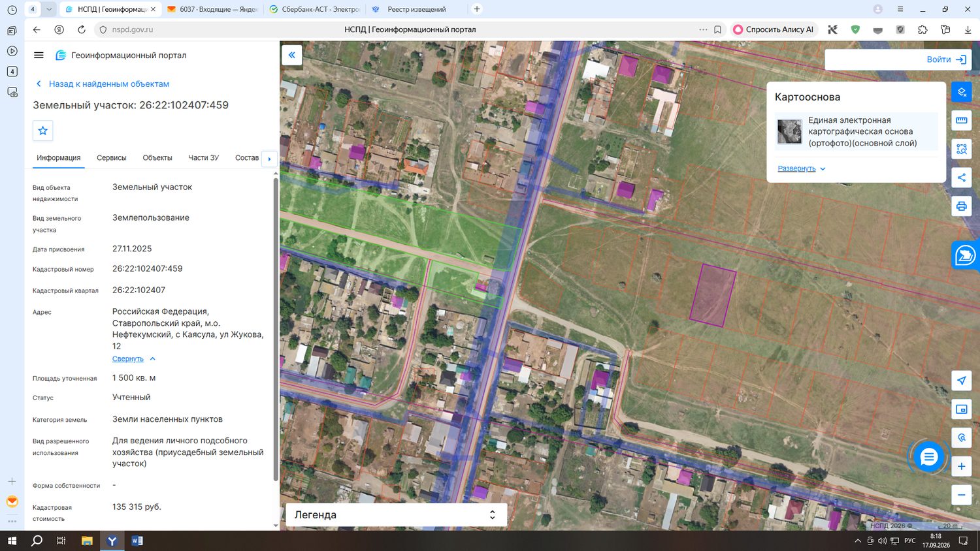This screenshot has width=980, height=551.
Task: Select the ортофото basemap thumbnail
Action: [x=789, y=131]
